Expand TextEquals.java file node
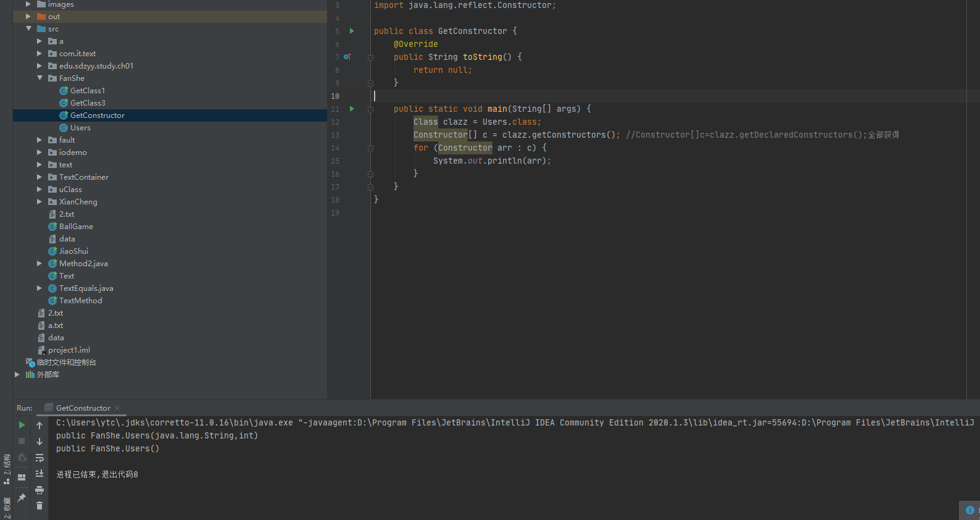 point(39,288)
